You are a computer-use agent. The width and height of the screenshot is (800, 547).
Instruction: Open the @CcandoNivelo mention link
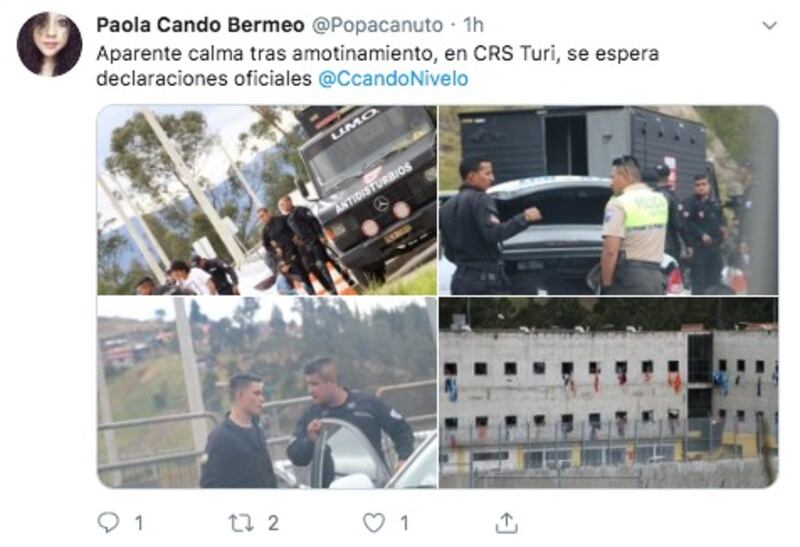click(393, 79)
